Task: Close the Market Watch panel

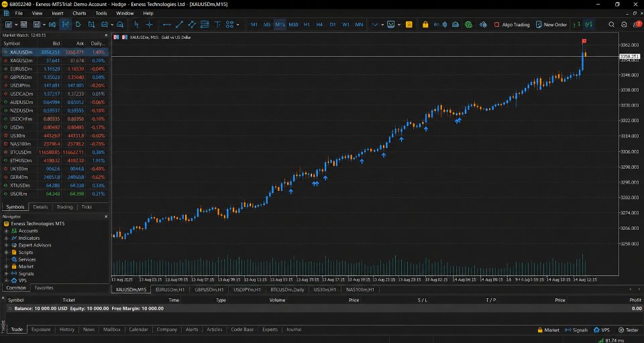Action: point(106,36)
